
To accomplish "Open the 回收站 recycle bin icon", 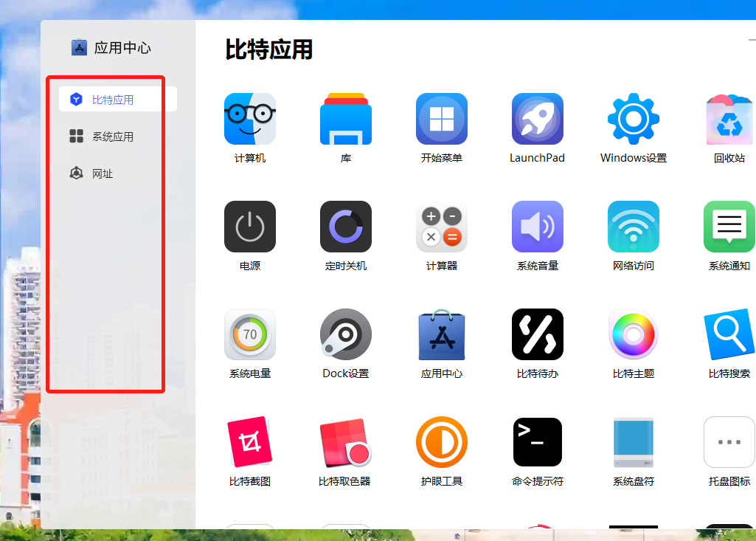I will coord(729,120).
